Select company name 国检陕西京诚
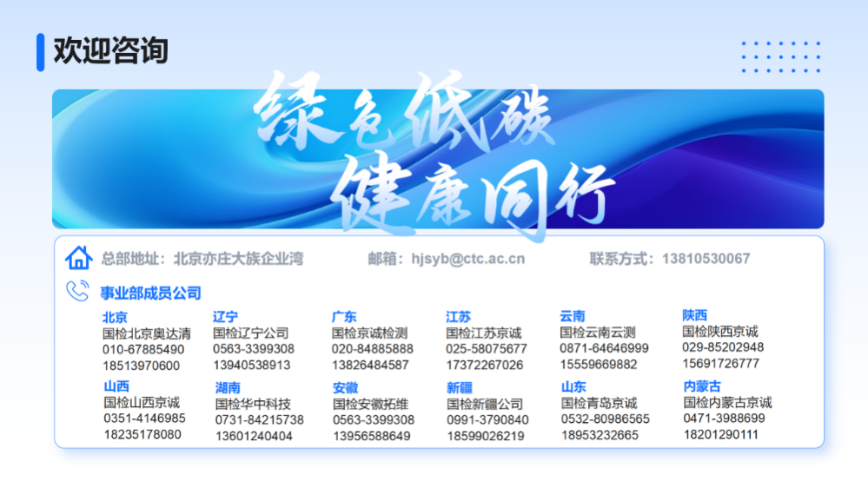The width and height of the screenshot is (868, 488). point(720,332)
